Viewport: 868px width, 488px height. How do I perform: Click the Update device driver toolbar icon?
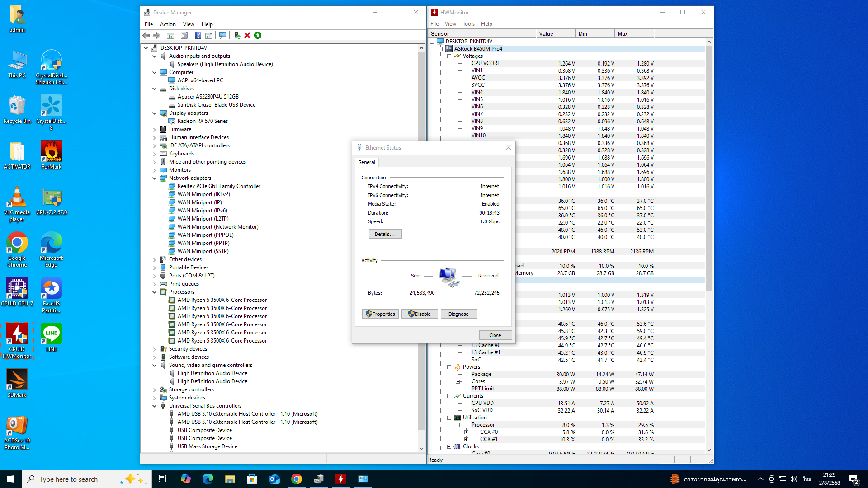[x=237, y=35]
